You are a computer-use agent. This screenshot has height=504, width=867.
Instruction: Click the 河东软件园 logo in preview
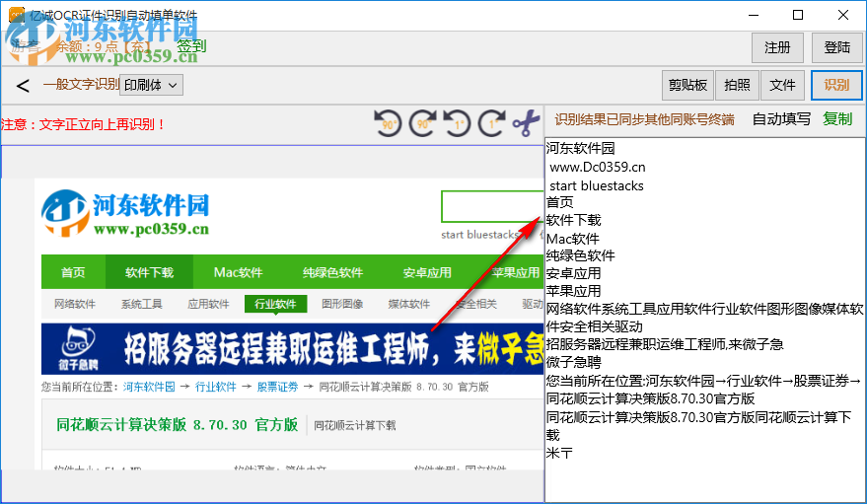[126, 213]
